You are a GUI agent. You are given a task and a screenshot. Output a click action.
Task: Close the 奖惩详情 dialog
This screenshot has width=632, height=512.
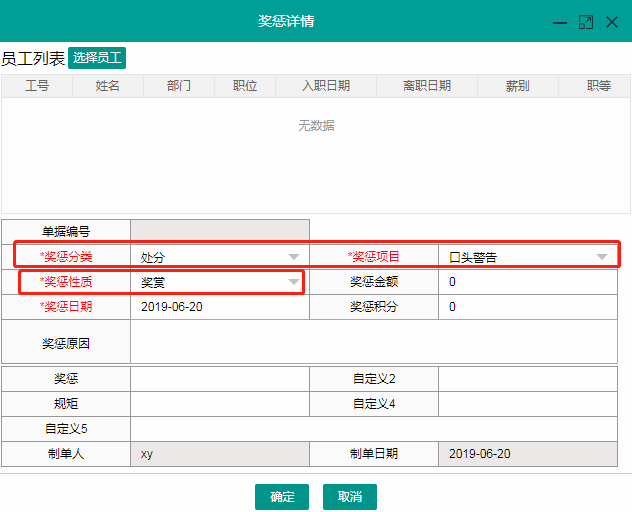tap(612, 22)
